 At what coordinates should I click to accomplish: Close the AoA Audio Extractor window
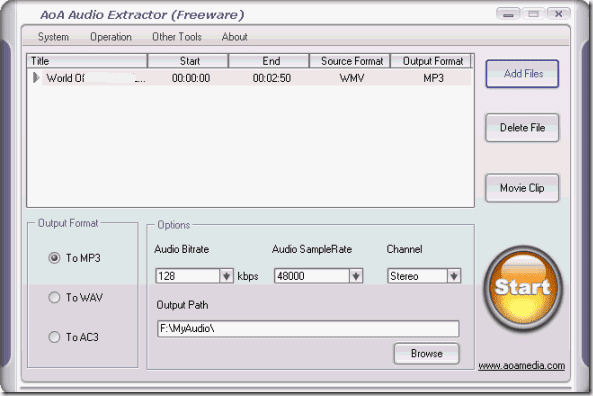click(559, 14)
